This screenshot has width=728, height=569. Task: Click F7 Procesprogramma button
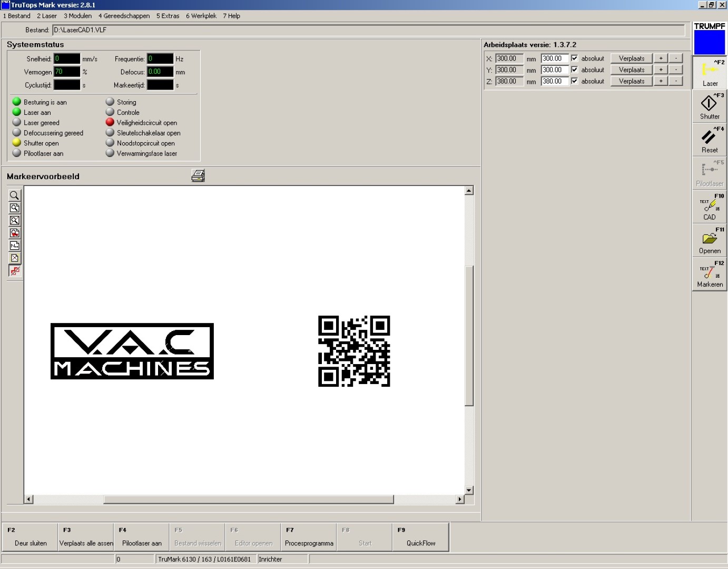click(309, 537)
